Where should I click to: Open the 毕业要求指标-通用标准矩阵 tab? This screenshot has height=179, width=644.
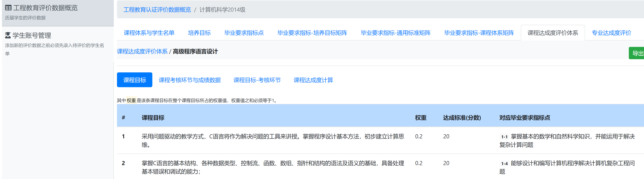click(396, 33)
